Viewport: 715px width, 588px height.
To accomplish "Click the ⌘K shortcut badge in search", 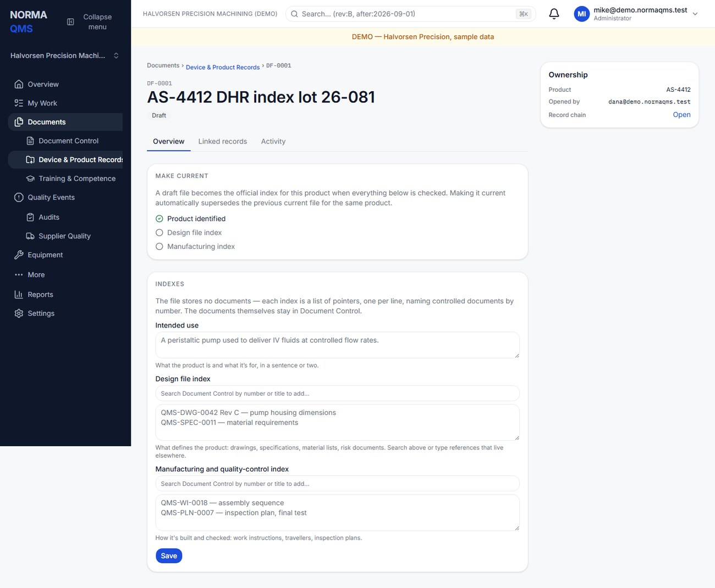I will [x=523, y=14].
